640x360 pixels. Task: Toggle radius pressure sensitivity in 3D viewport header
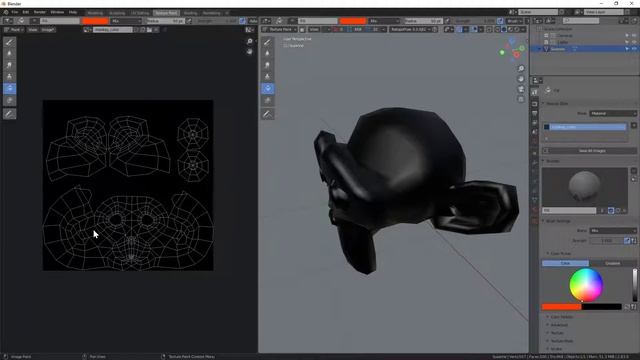point(447,21)
